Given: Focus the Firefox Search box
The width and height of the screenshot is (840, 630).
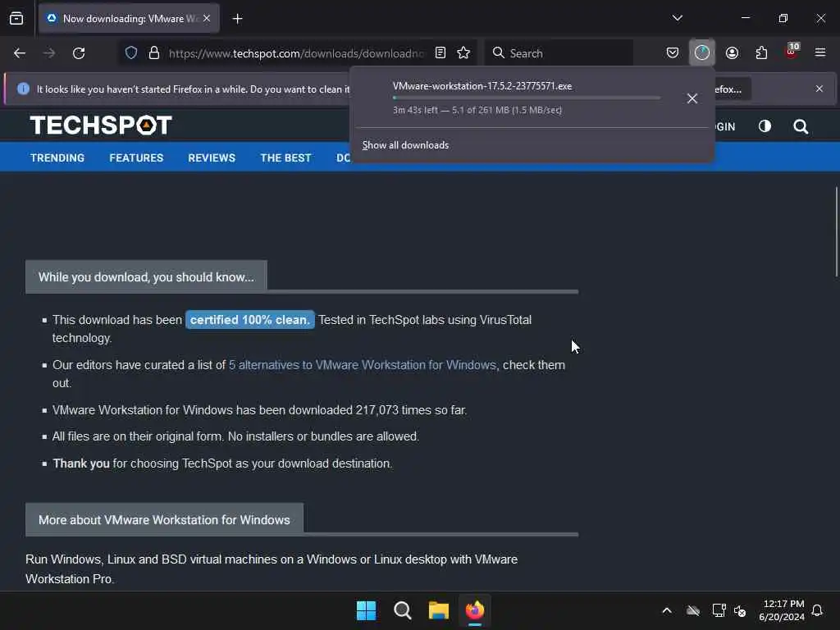Looking at the screenshot, I should (x=559, y=53).
